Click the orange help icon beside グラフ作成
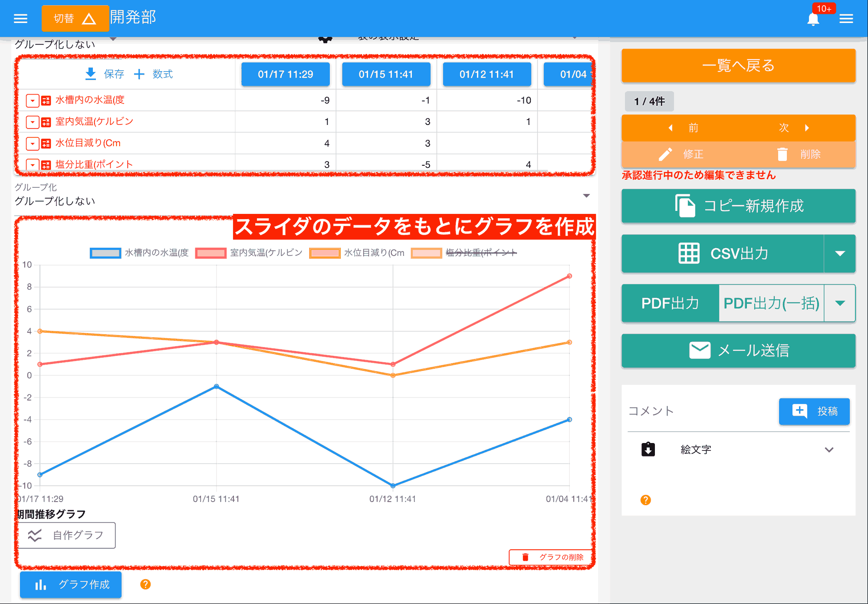868x604 pixels. click(145, 584)
